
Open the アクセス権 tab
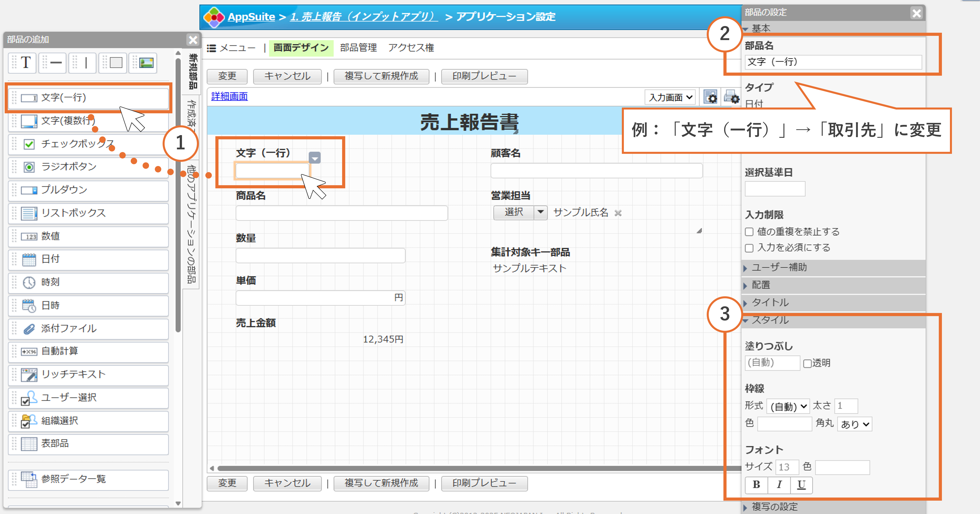(x=411, y=47)
